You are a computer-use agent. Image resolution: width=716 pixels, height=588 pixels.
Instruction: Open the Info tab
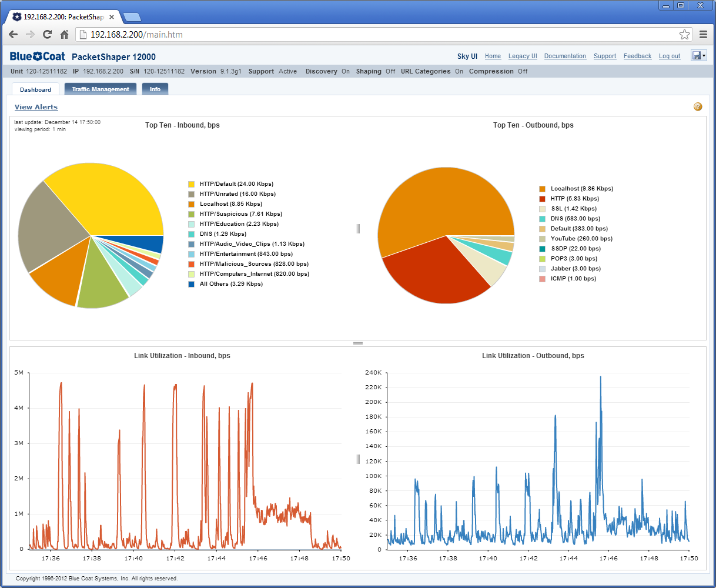coord(155,89)
